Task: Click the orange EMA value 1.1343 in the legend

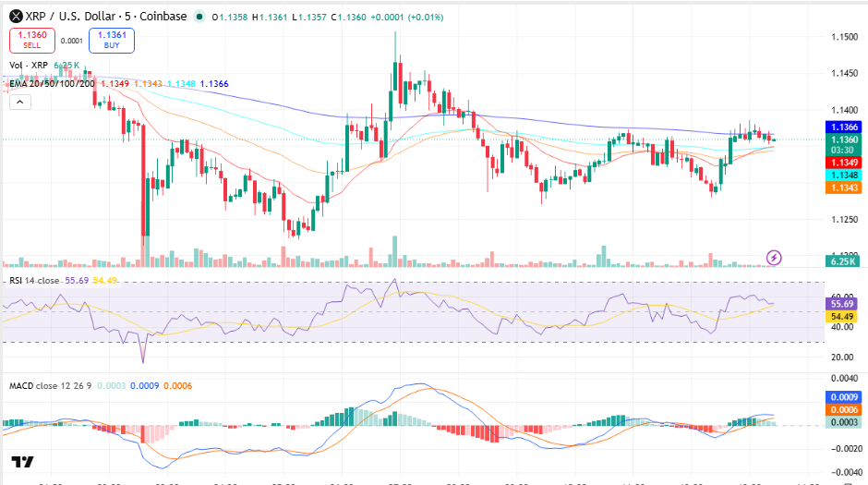Action: [148, 83]
